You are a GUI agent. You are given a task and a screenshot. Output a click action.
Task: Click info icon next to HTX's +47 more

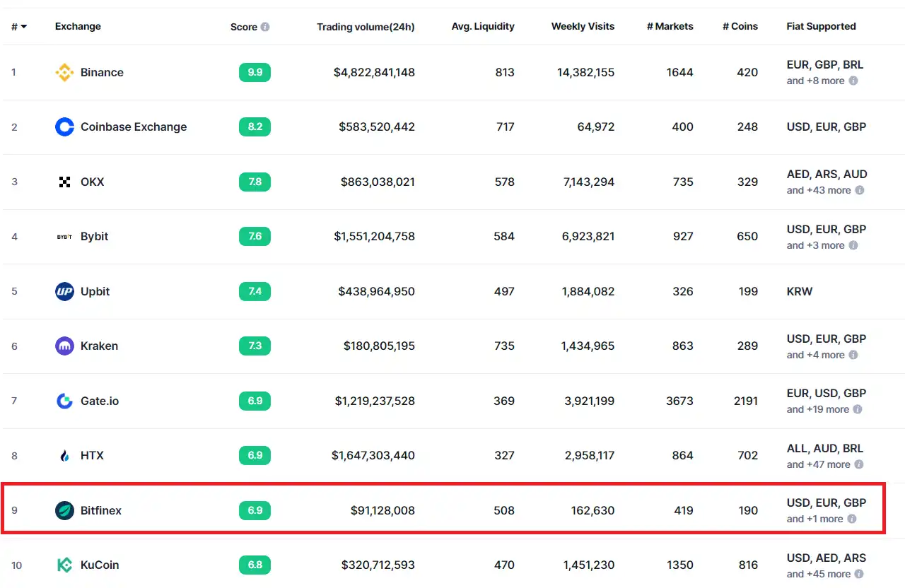coord(859,464)
